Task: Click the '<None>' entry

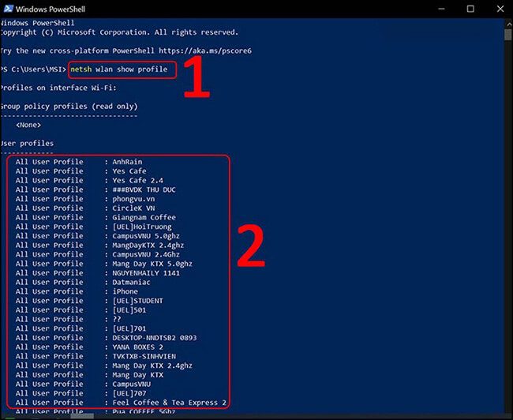Action: [28, 125]
